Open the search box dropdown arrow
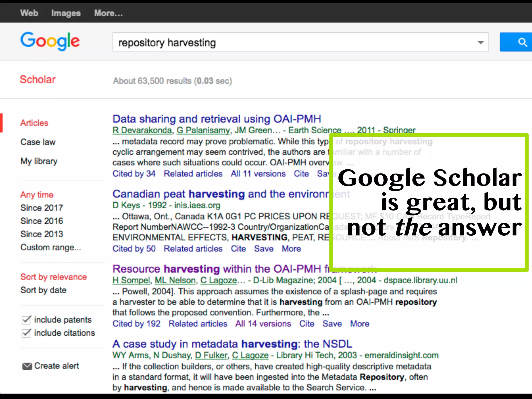This screenshot has width=532, height=399. (481, 42)
